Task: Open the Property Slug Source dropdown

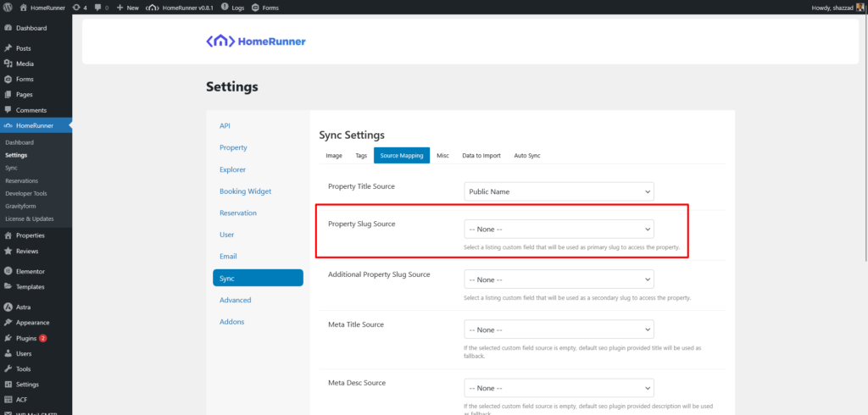Action: coord(559,229)
